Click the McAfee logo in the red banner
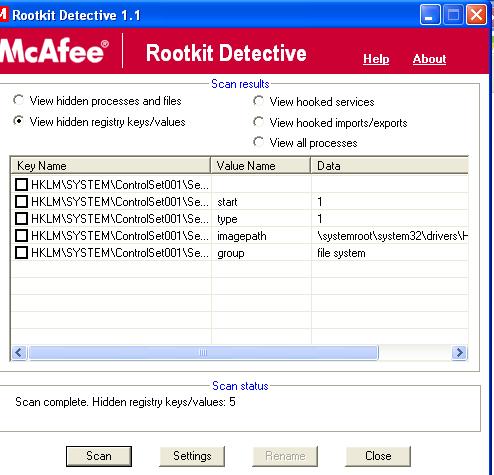494x475 pixels. point(54,51)
